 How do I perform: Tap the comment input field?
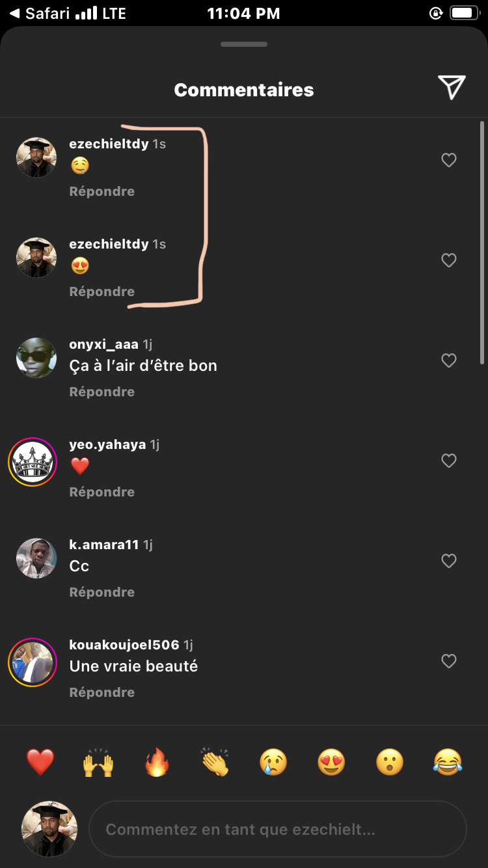[278, 830]
